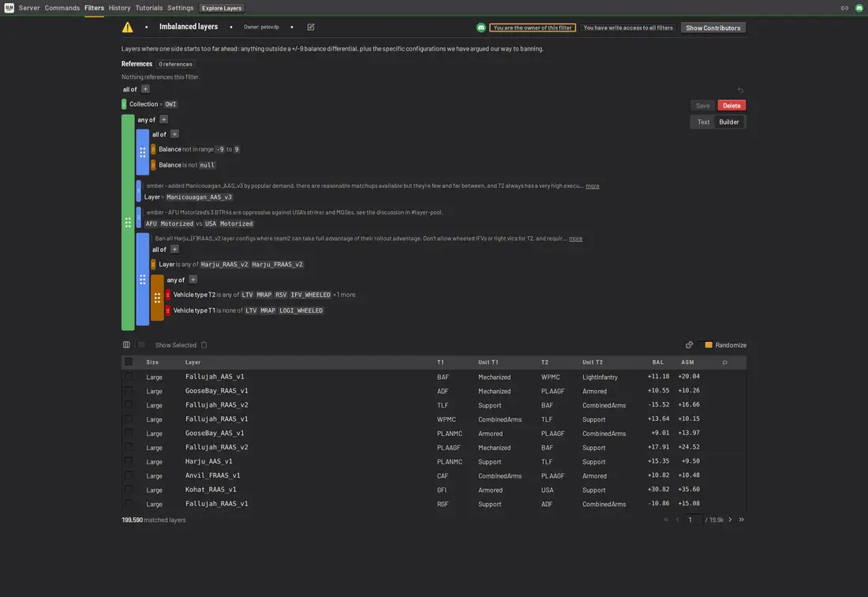Click blue handle of Manicouagan layer rule
Viewport: 868px width, 597px height.
(x=138, y=191)
